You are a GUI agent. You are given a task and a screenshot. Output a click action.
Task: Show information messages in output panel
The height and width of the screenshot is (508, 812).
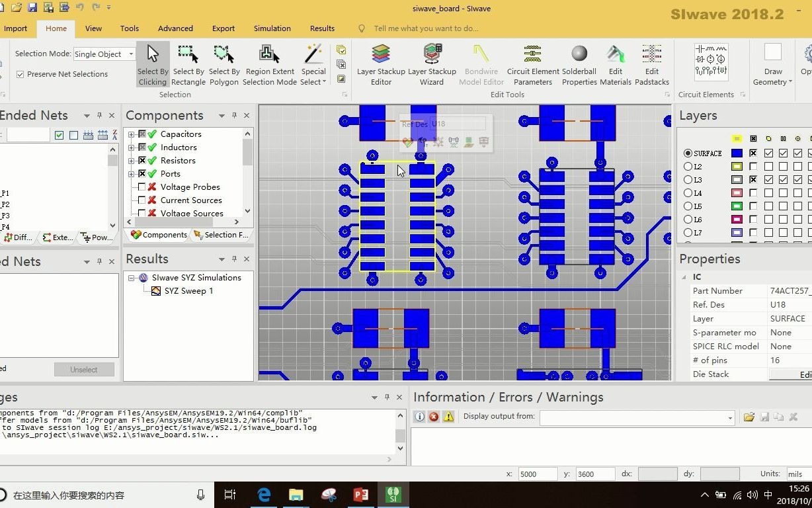(419, 417)
